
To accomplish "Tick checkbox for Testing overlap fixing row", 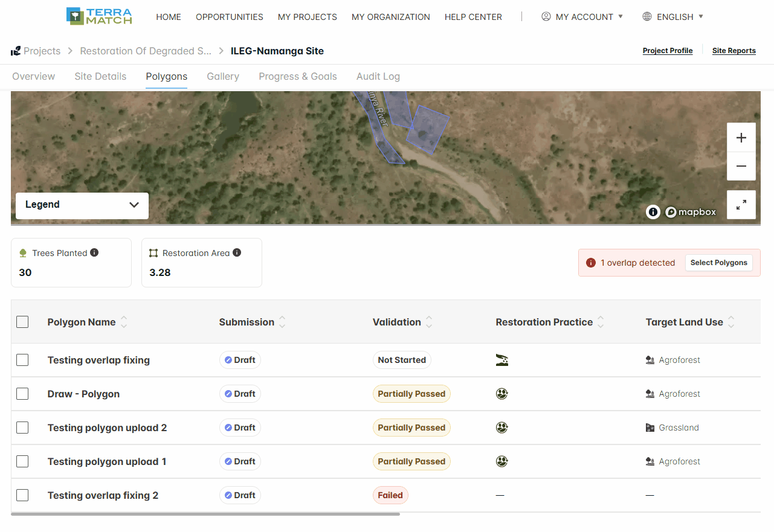I will (x=22, y=360).
